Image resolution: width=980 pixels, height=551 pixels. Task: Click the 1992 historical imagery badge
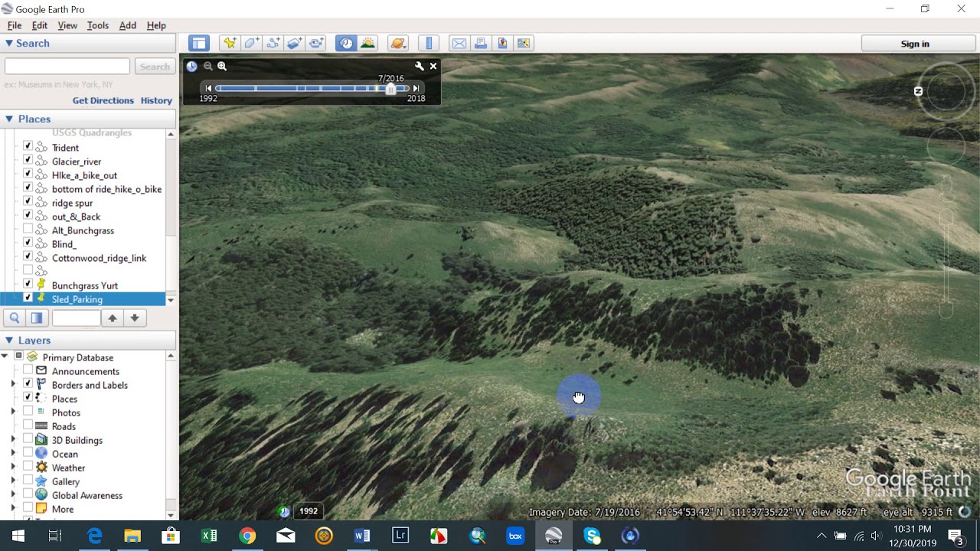pyautogui.click(x=309, y=511)
